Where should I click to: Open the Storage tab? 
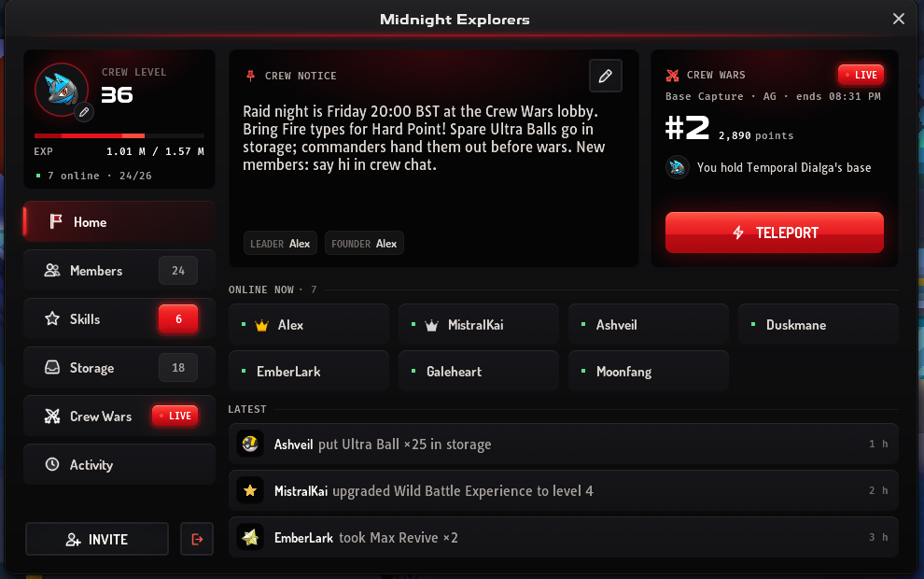[x=119, y=367]
